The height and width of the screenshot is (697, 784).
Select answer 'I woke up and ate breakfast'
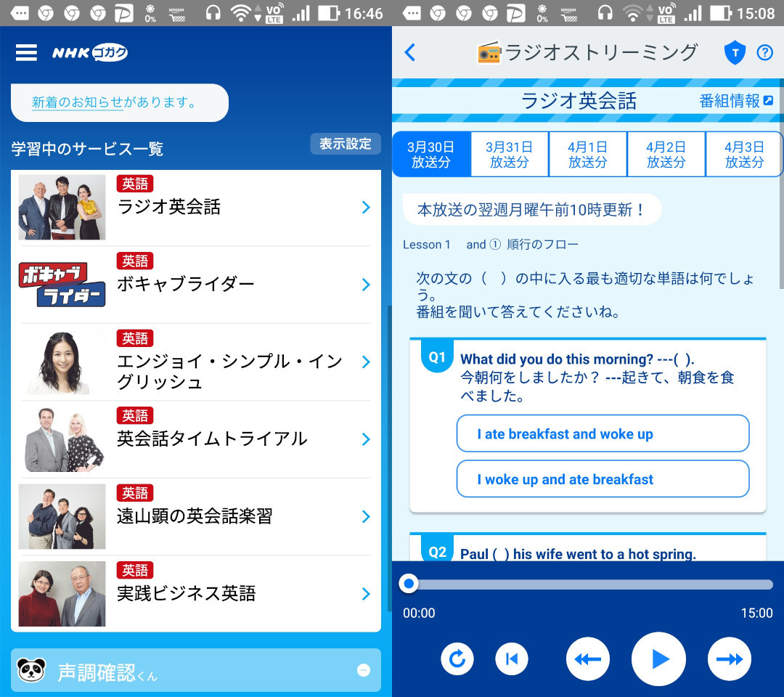click(603, 479)
